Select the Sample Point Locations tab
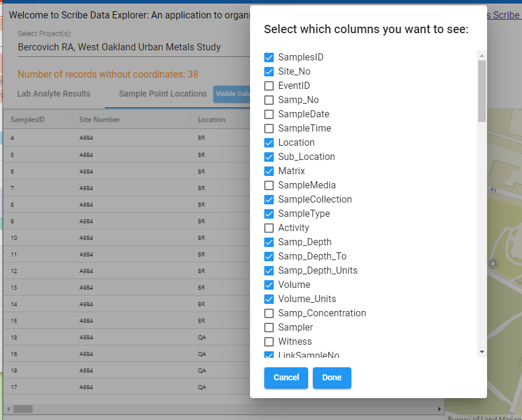 click(163, 94)
